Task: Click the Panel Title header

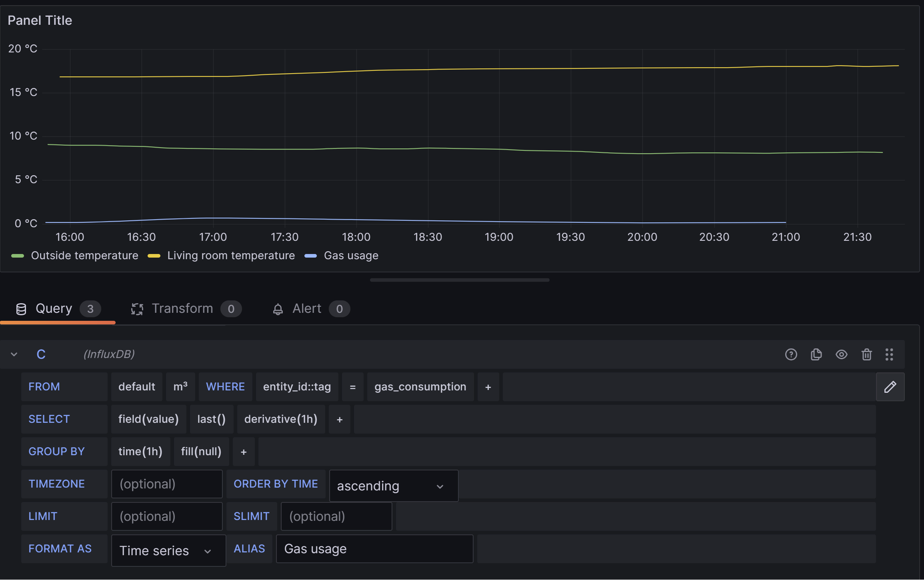Action: pyautogui.click(x=40, y=20)
